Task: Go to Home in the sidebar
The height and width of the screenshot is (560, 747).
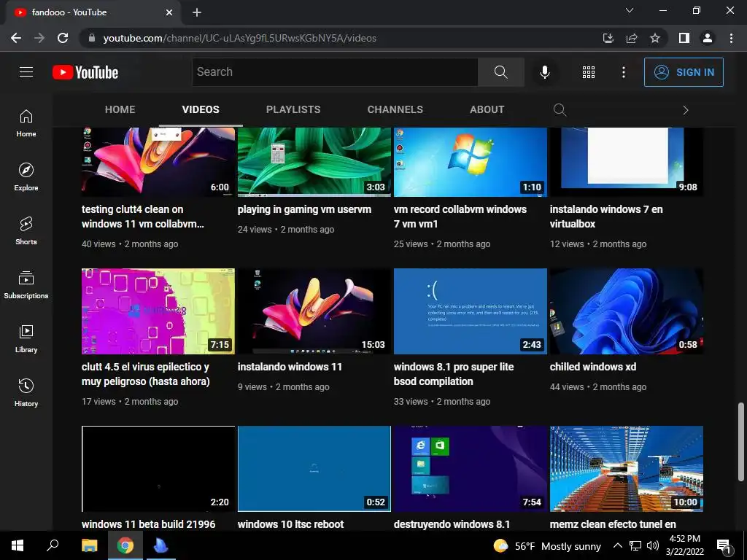Action: [x=26, y=122]
